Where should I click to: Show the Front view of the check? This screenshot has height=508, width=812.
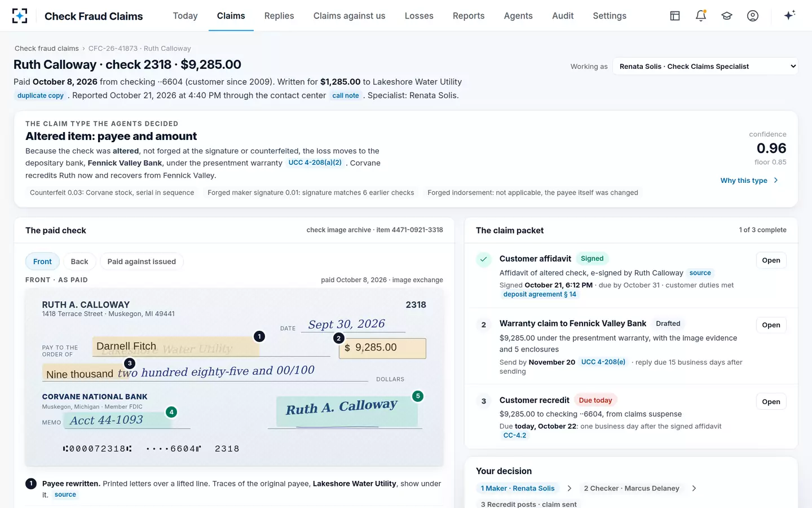coord(42,261)
